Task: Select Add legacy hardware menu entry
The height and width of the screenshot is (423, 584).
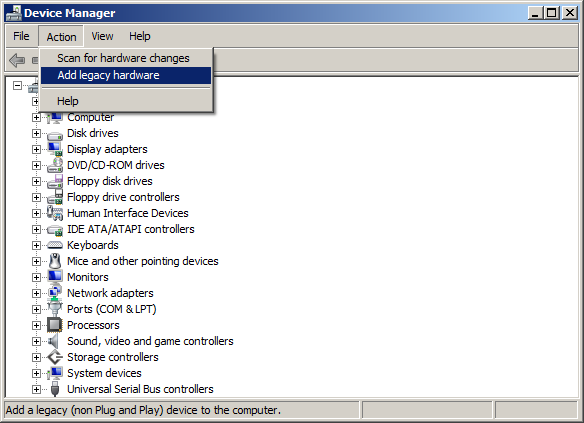Action: [126, 75]
